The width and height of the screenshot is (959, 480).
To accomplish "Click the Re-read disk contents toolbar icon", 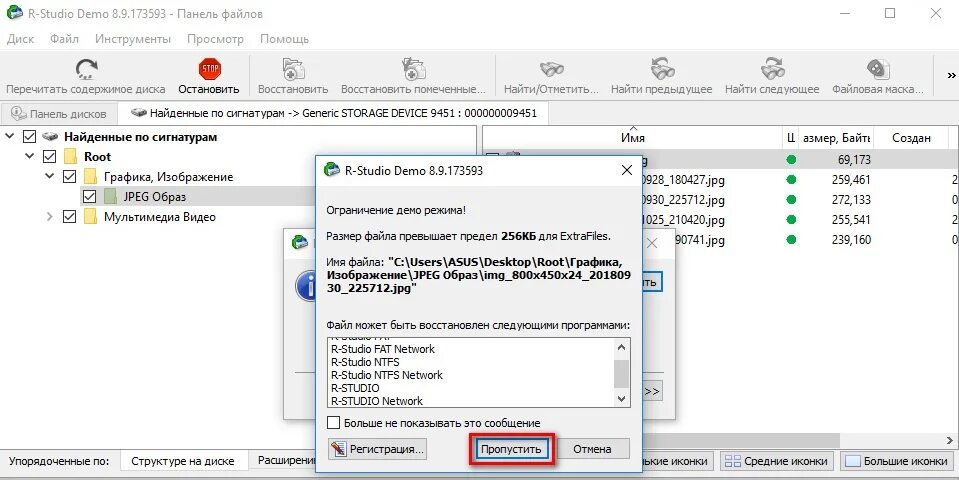I will 86,68.
